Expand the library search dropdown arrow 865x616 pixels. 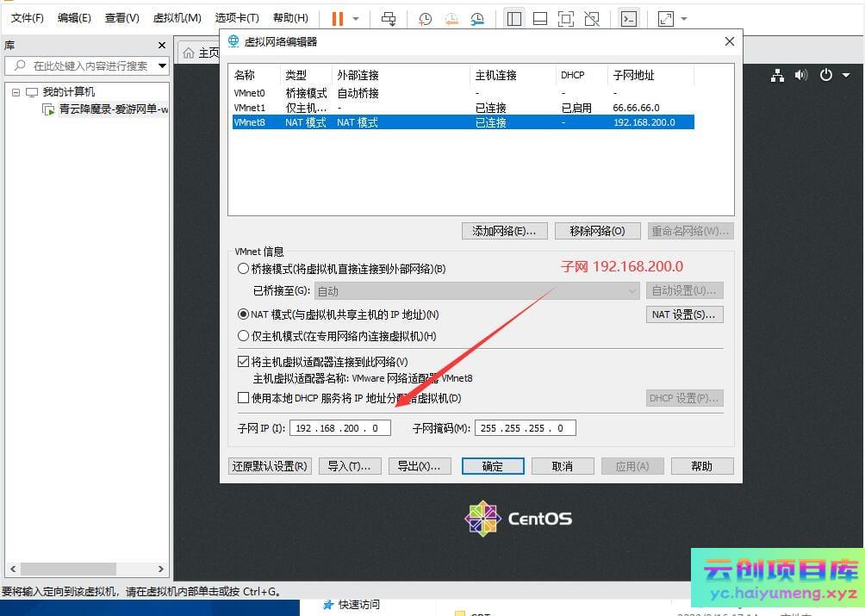[x=162, y=65]
